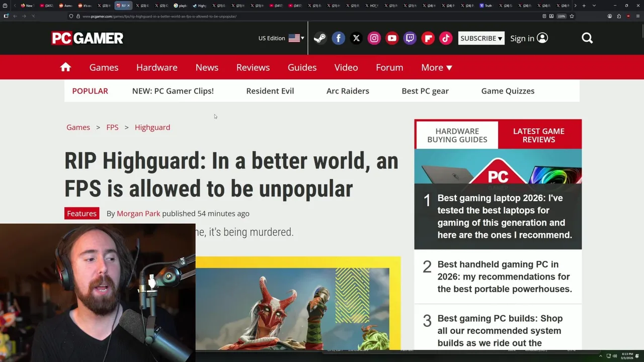Click the red Features tag
The image size is (644, 362).
click(x=82, y=214)
